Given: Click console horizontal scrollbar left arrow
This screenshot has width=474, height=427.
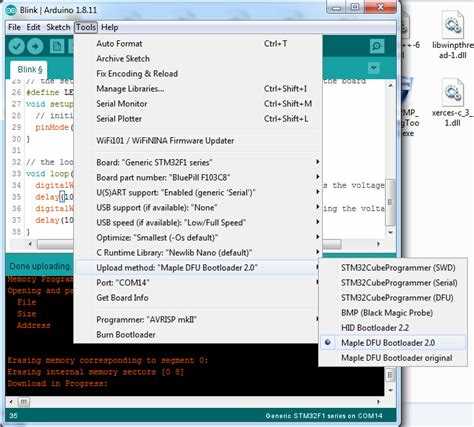Looking at the screenshot, I should (x=11, y=402).
